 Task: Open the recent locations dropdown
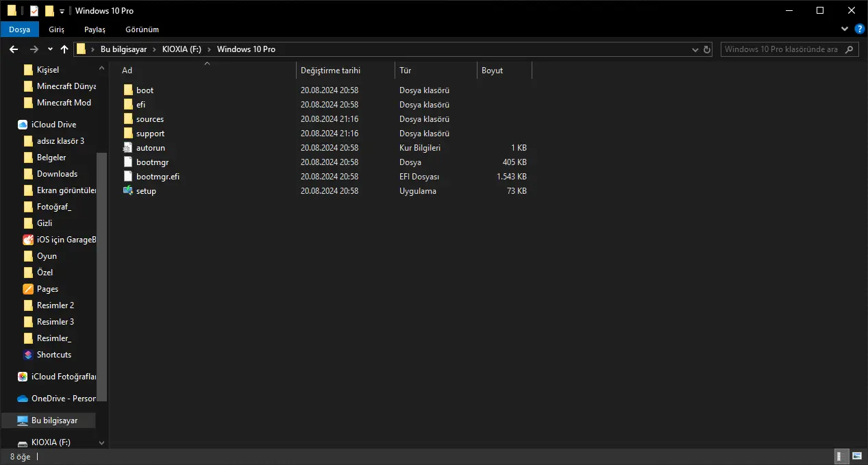[x=50, y=49]
